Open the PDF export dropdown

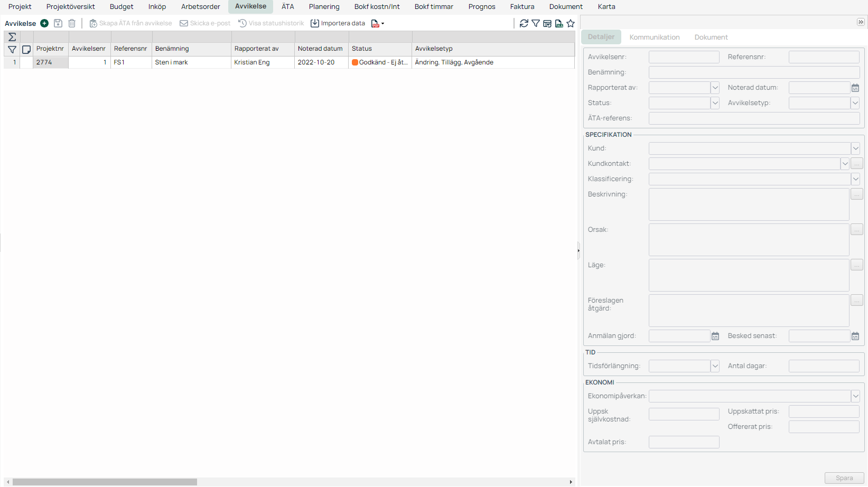point(378,23)
